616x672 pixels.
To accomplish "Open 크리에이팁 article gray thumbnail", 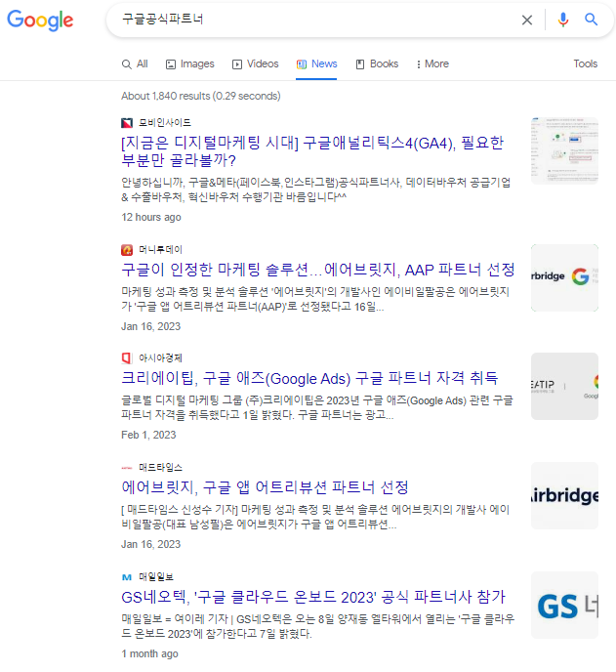I will (x=564, y=386).
